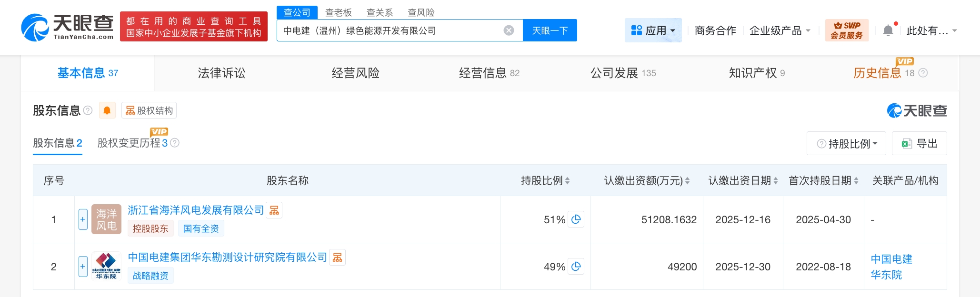Expand row 1 shareholder details
This screenshot has width=980, height=297.
pos(83,219)
